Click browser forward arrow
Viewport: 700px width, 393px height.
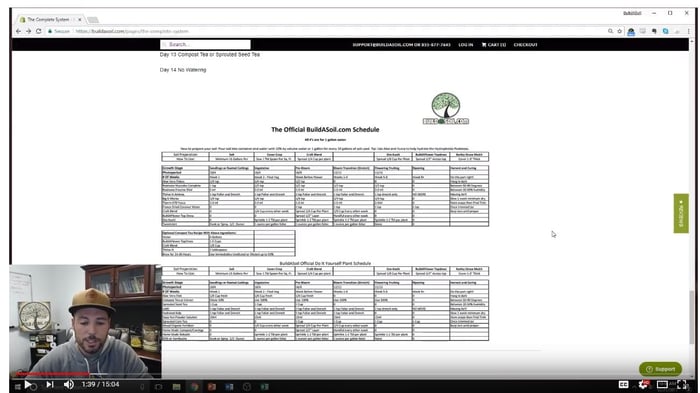point(29,31)
